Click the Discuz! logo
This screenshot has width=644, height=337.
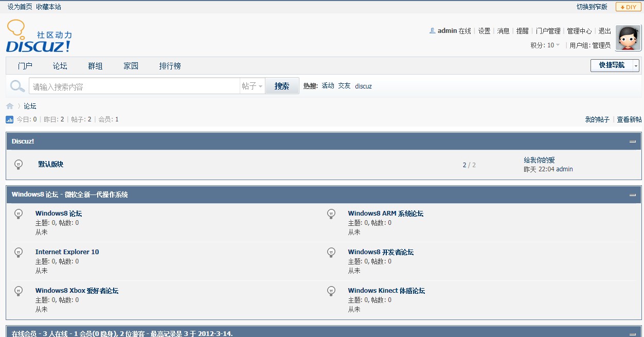coord(39,36)
